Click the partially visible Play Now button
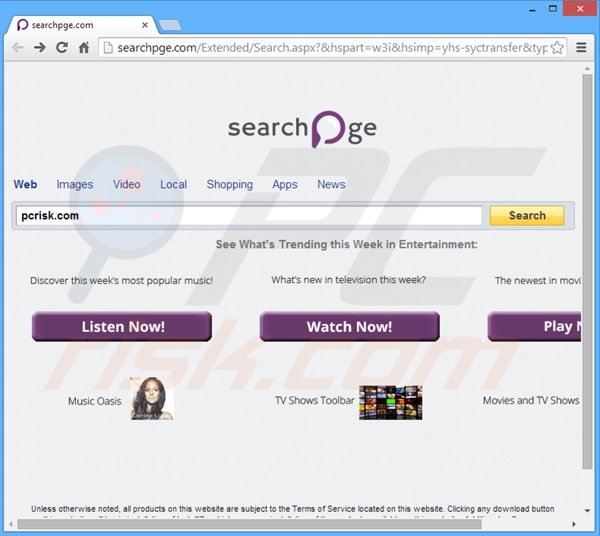Screen dimensions: 600x536 [x=535, y=326]
